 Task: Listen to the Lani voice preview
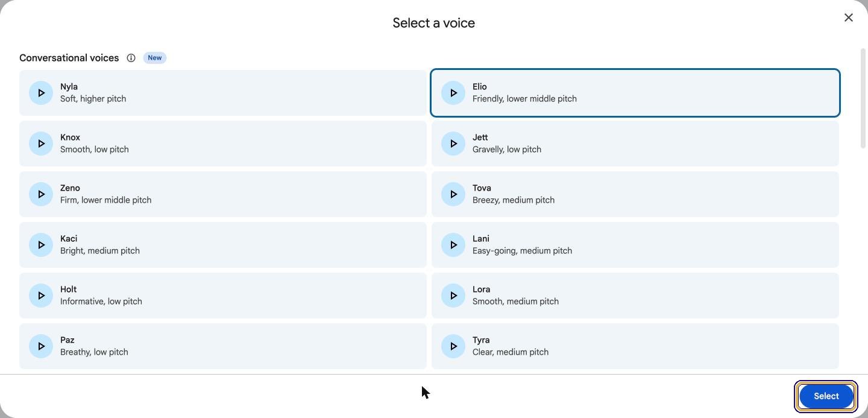tap(453, 245)
